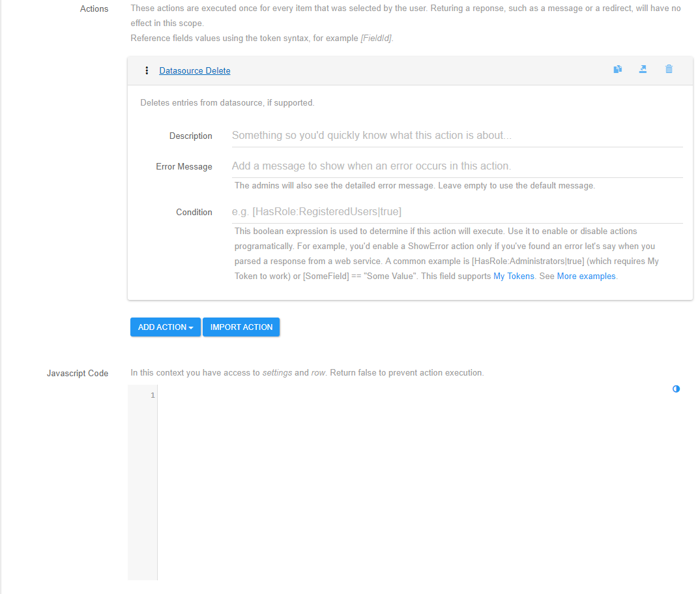This screenshot has width=700, height=594.
Task: Grab the three-dot handle beside Datasource Delete
Action: point(147,70)
